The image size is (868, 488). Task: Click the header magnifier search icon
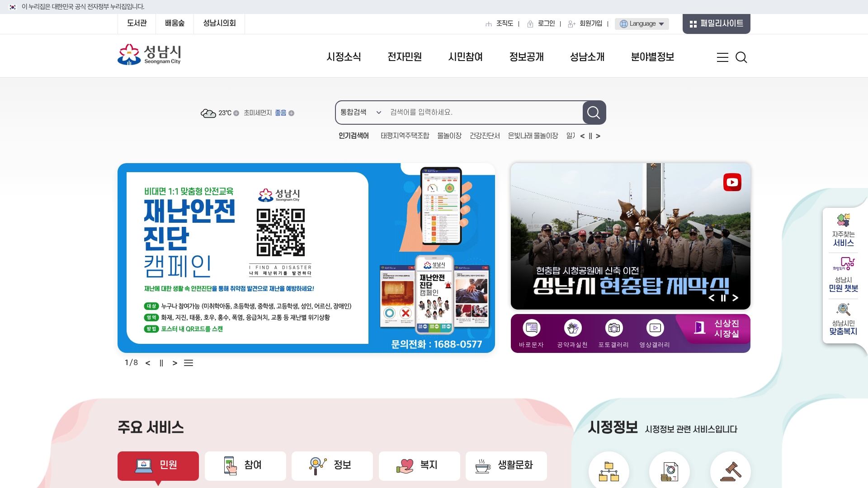741,57
